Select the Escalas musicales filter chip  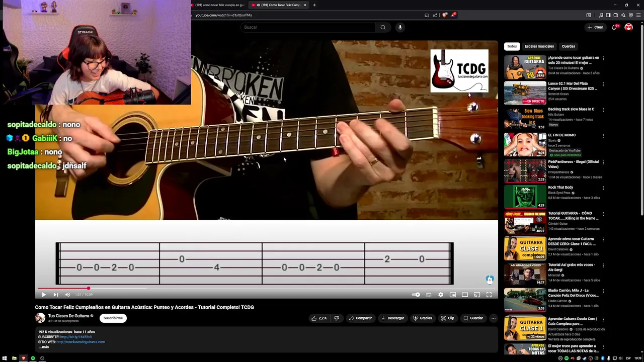coord(539,46)
